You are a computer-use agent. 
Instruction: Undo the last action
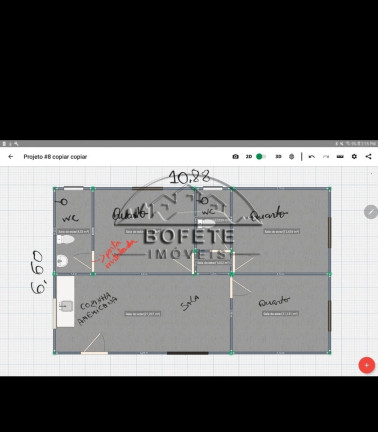[x=312, y=156]
